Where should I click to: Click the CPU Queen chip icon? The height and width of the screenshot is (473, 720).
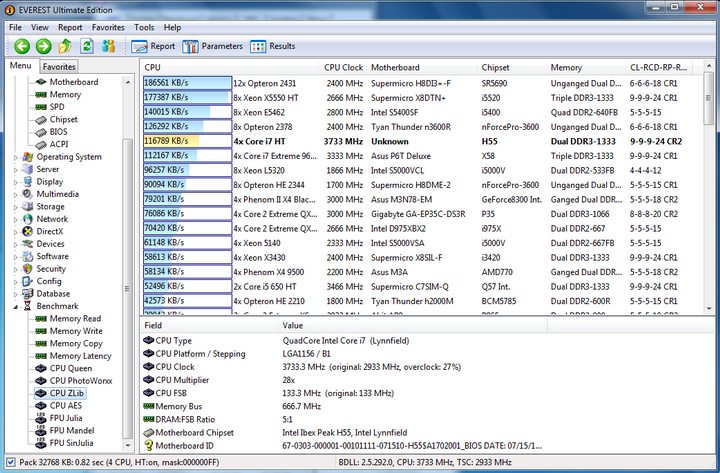tap(41, 368)
